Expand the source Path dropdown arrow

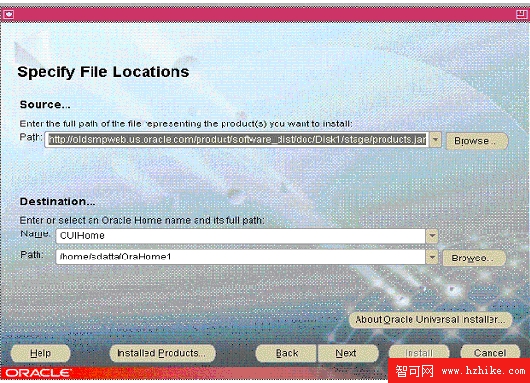[435, 140]
